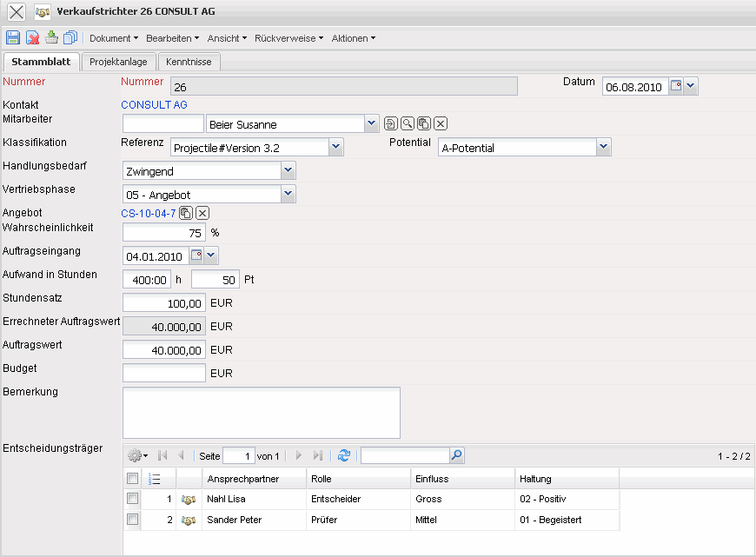Open the Rückverweise menu
This screenshot has width=756, height=557.
coord(289,38)
